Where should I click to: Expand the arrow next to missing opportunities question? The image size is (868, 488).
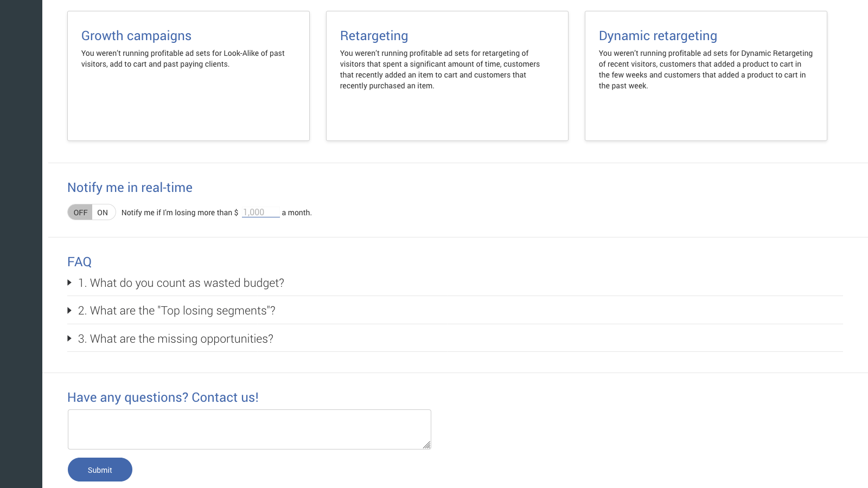pos(69,338)
